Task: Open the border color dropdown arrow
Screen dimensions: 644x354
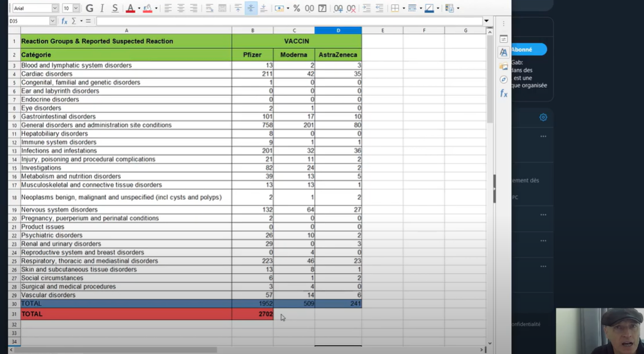Action: tap(438, 8)
